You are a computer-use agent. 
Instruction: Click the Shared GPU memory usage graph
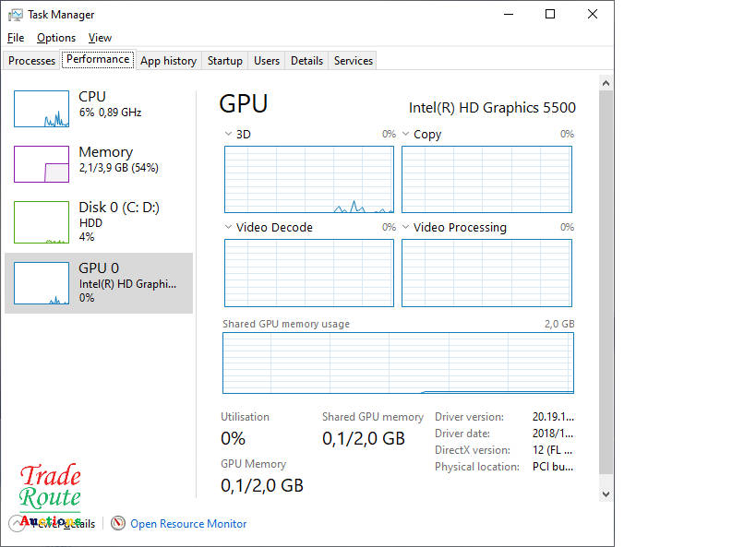[398, 363]
